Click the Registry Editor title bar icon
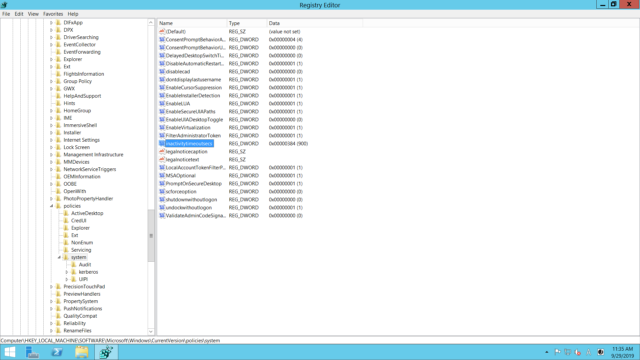The image size is (640, 360). point(4,5)
